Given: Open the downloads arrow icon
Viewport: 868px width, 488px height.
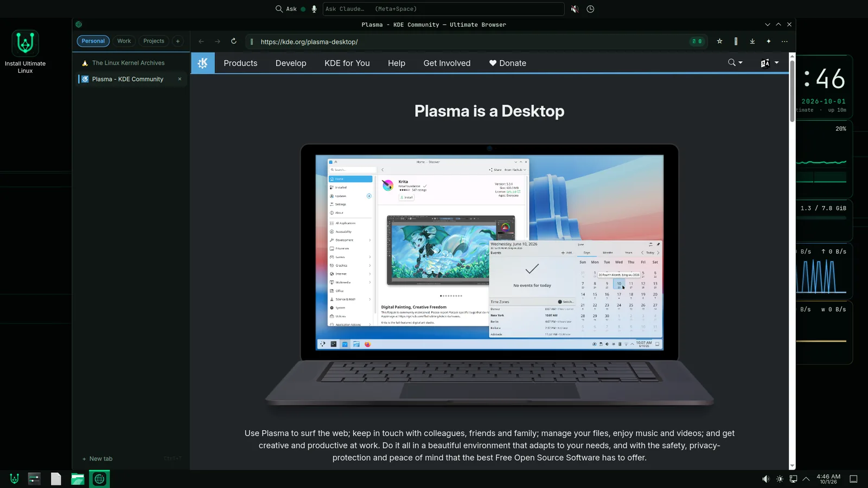Looking at the screenshot, I should pos(752,41).
